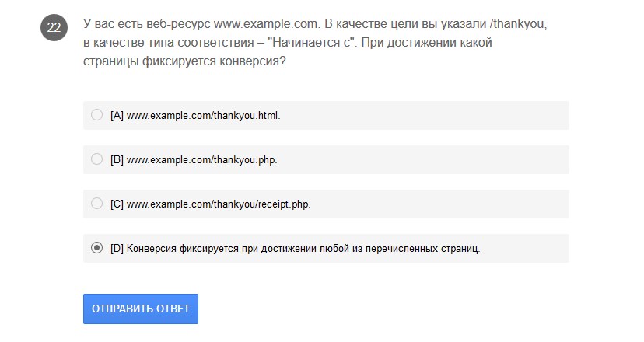This screenshot has height=342, width=644.
Task: Select the radio button for answer A
Action: tap(97, 114)
